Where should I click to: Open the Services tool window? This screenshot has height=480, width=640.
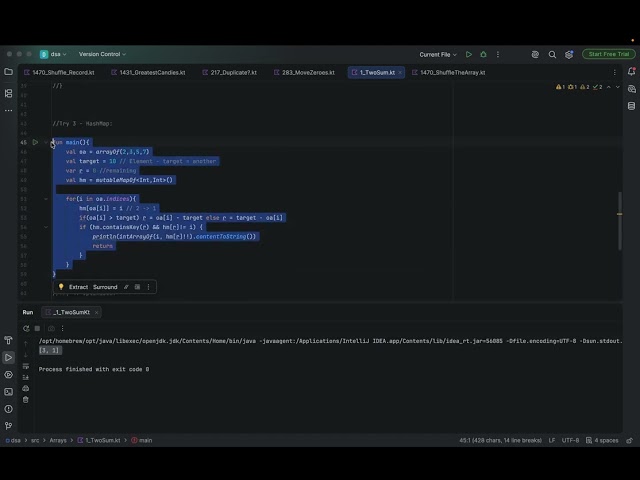point(8,374)
